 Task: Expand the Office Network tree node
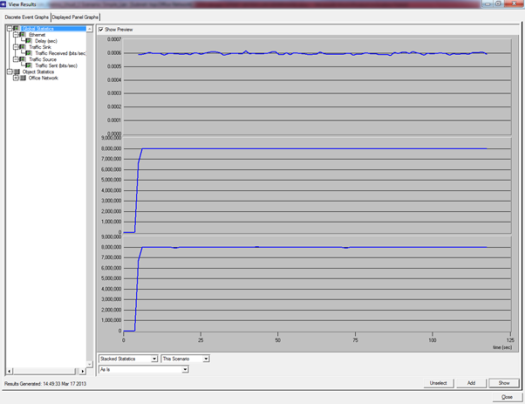15,78
